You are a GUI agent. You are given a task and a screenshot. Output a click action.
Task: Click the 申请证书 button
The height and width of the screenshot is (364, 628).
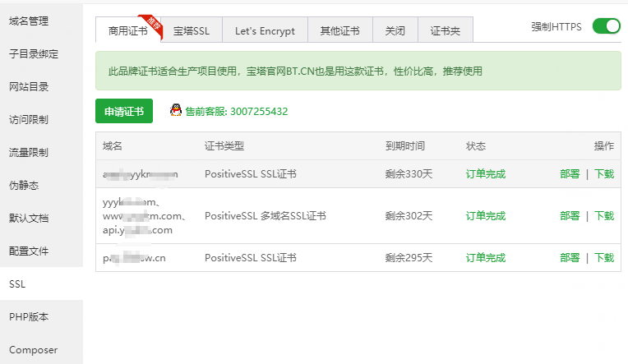click(x=124, y=111)
